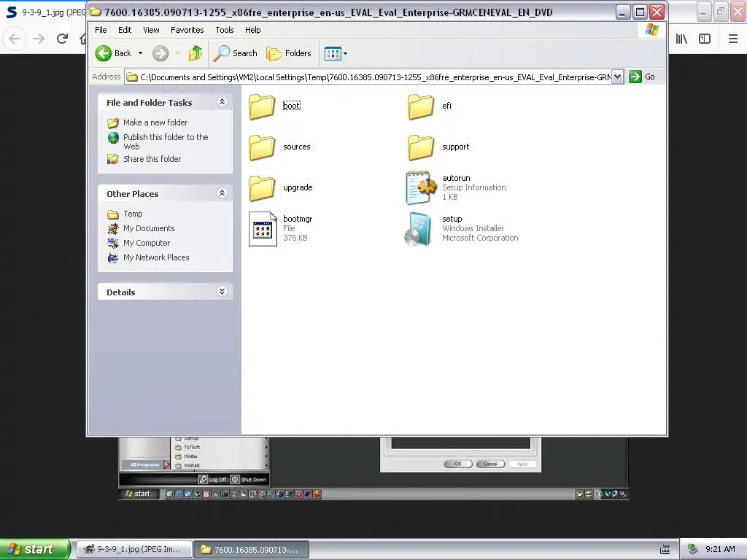Open Back history dropdown arrow

coord(141,53)
